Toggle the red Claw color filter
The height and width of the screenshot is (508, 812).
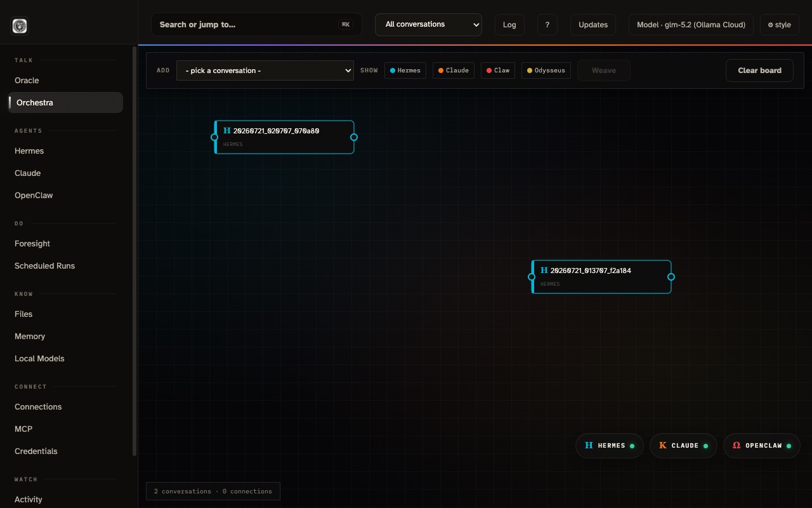[x=498, y=70]
